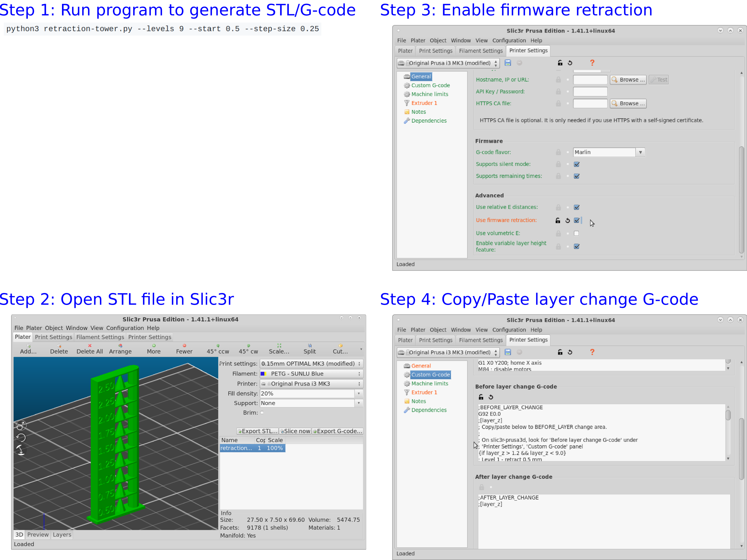This screenshot has width=747, height=560.
Task: Switch to Preview tab under 3D view
Action: point(38,535)
